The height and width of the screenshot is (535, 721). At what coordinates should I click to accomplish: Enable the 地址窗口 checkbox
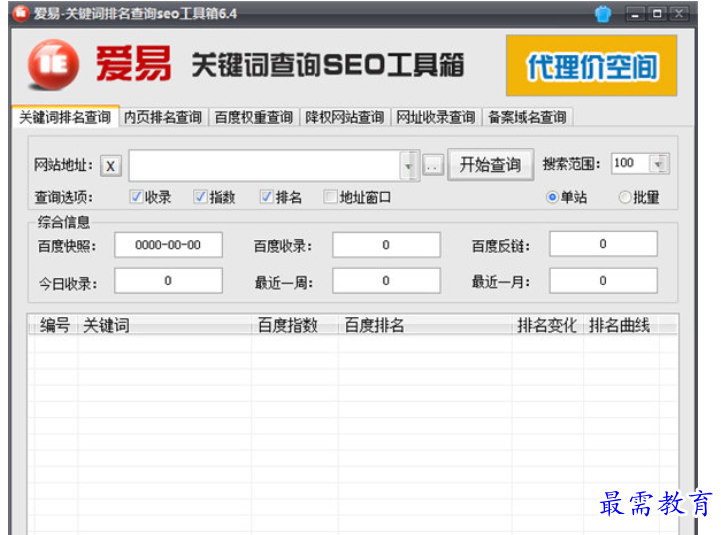coord(330,197)
